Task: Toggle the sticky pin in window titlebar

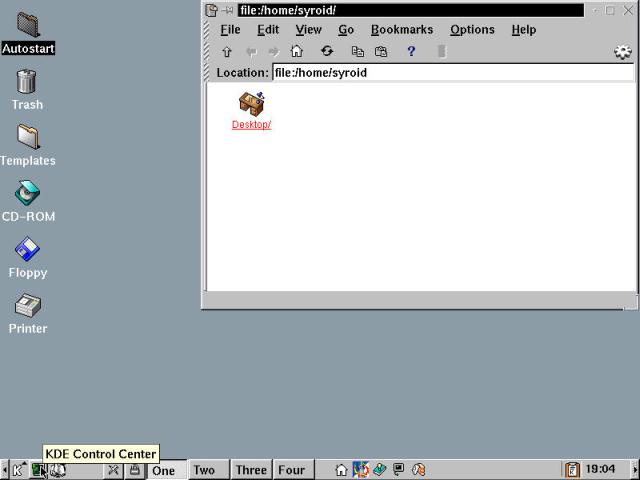Action: click(x=228, y=10)
